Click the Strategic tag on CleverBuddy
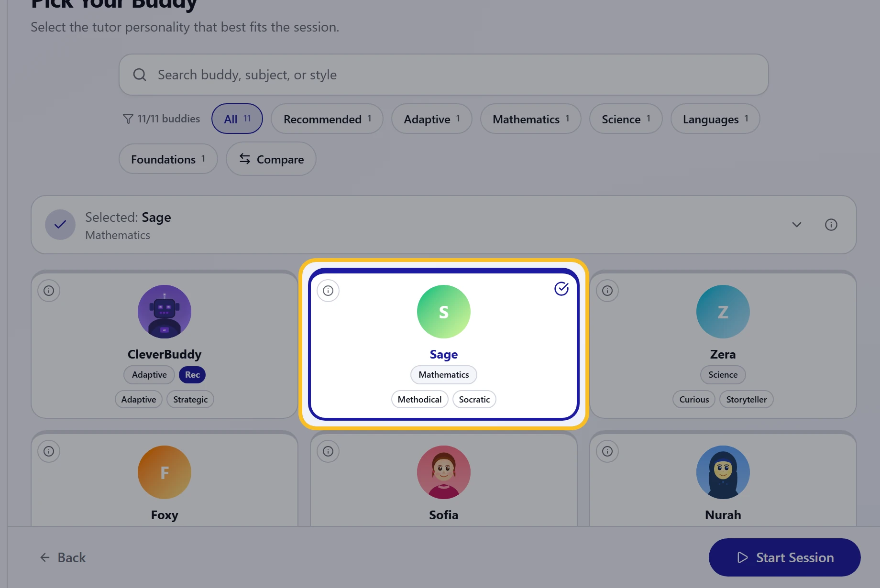 pyautogui.click(x=190, y=400)
